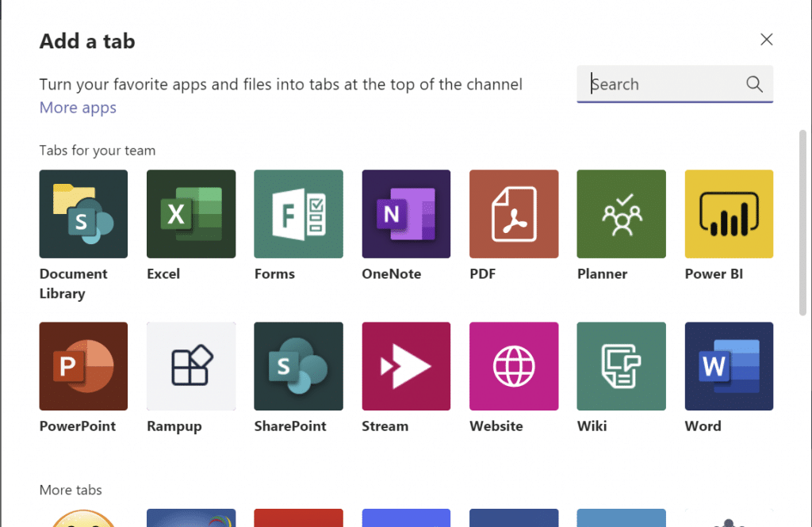Click the OneNote label text
Viewport: 812px width, 527px height.
(x=392, y=274)
